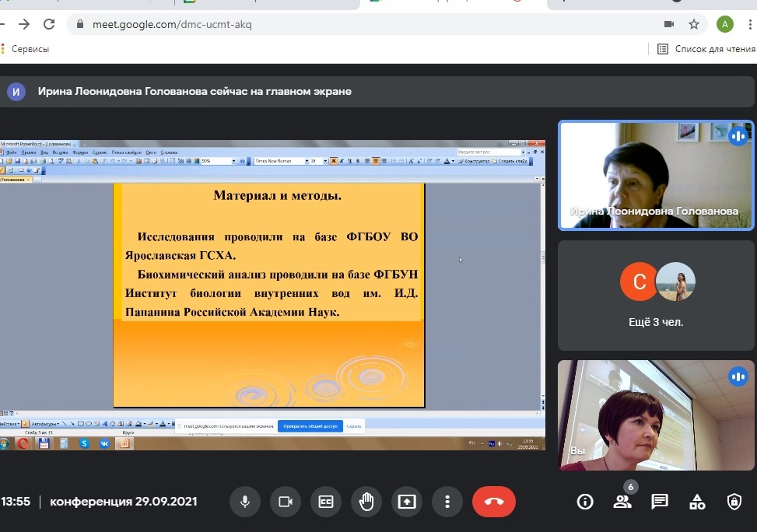This screenshot has height=532, width=757.
Task: Bookmark this page with the star
Action: click(x=694, y=24)
